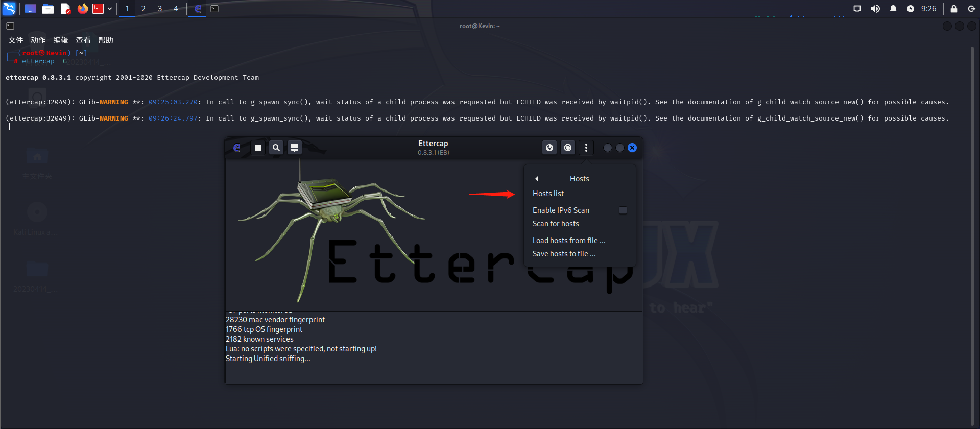Go back from the Hosts submenu

(x=537, y=179)
